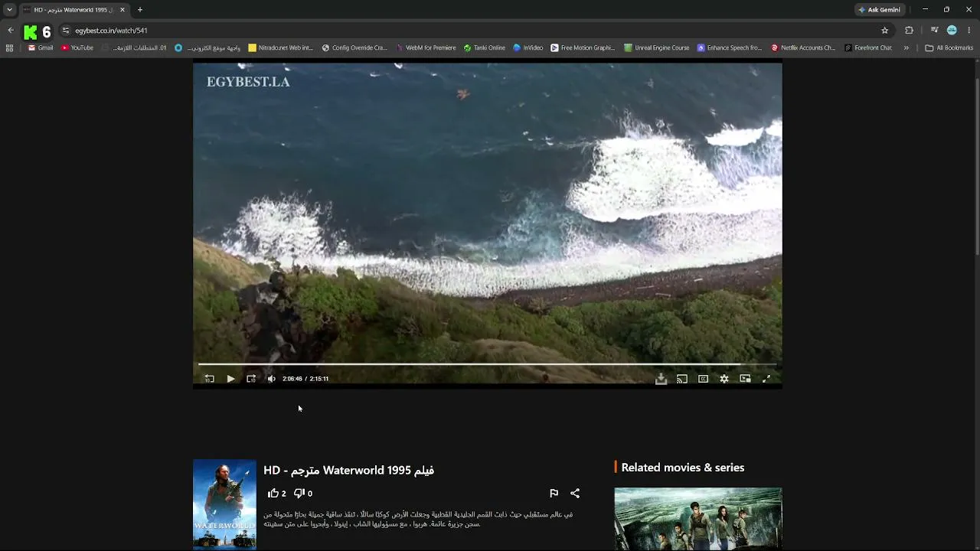This screenshot has width=980, height=551.
Task: Go back to the previous browser page
Action: pyautogui.click(x=11, y=31)
